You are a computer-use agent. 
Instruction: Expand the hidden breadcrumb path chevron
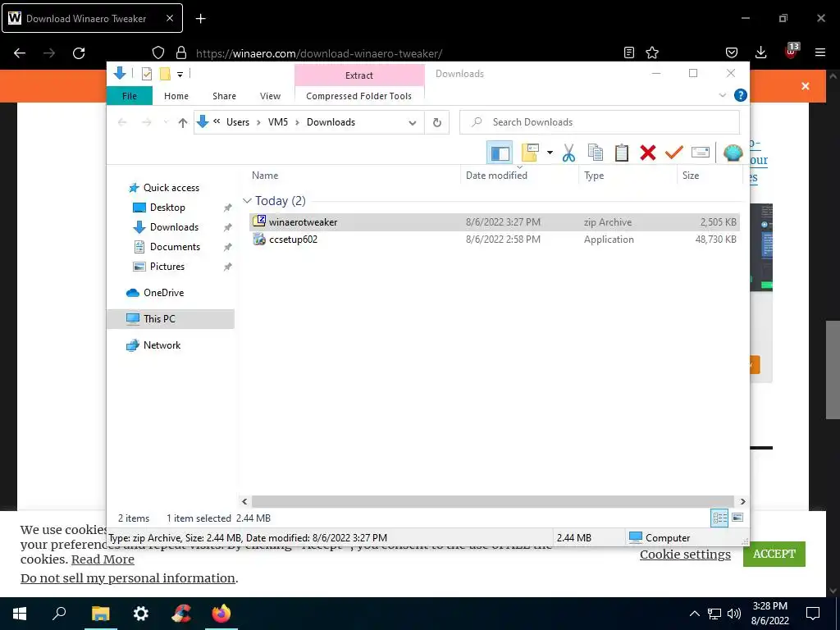[x=217, y=121]
